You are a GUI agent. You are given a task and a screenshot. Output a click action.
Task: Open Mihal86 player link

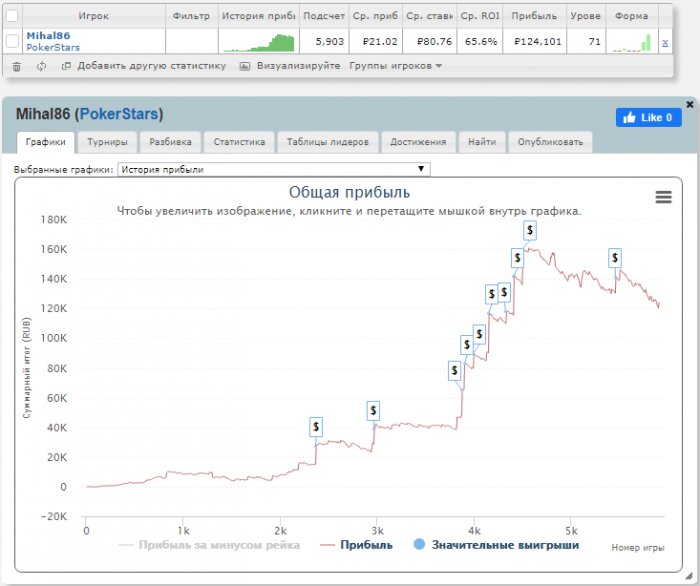click(x=48, y=36)
